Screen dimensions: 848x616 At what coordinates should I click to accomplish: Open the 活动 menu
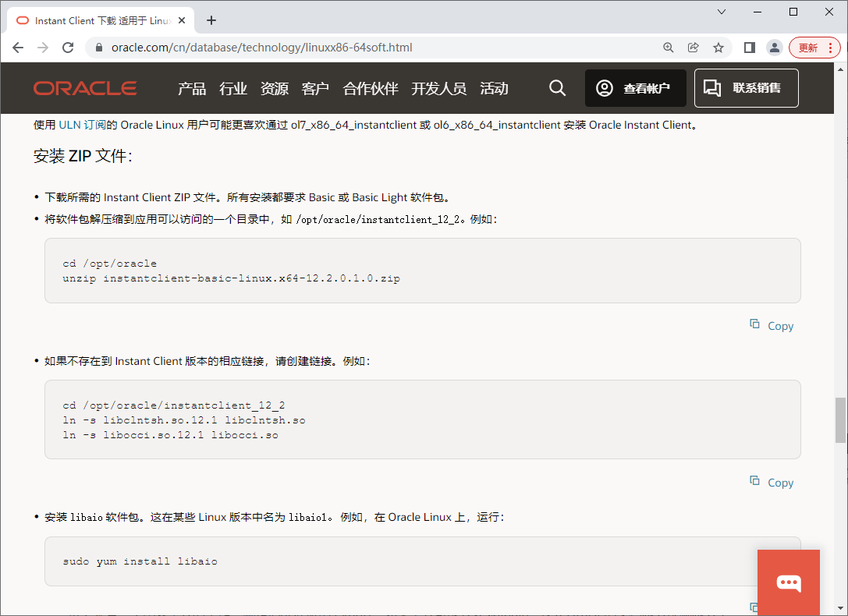494,88
